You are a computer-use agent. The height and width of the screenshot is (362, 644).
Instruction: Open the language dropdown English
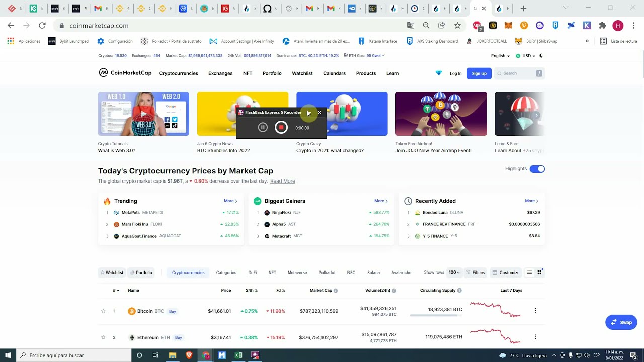pyautogui.click(x=500, y=56)
